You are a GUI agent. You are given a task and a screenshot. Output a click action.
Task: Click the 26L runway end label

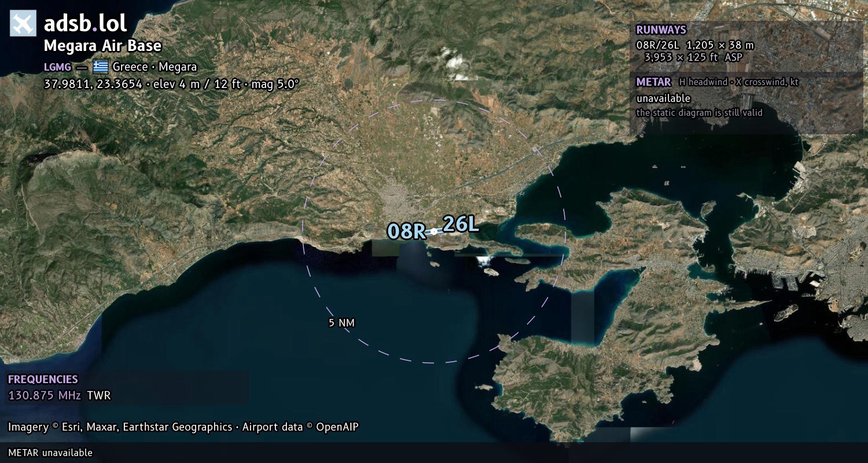pos(461,224)
